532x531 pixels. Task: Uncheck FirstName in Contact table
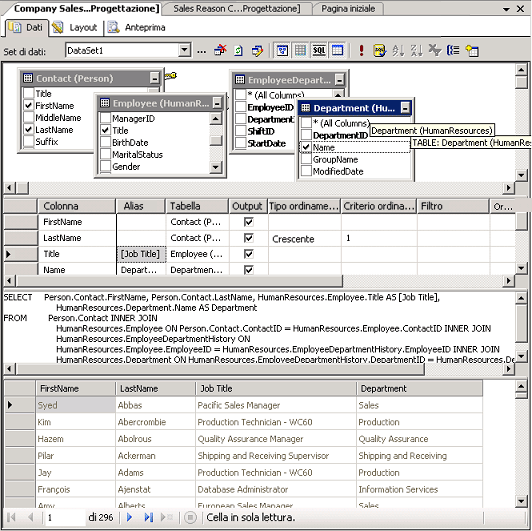(x=28, y=106)
